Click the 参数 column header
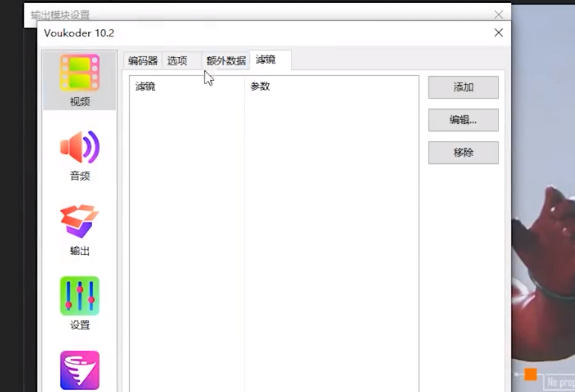575x392 pixels. point(332,87)
